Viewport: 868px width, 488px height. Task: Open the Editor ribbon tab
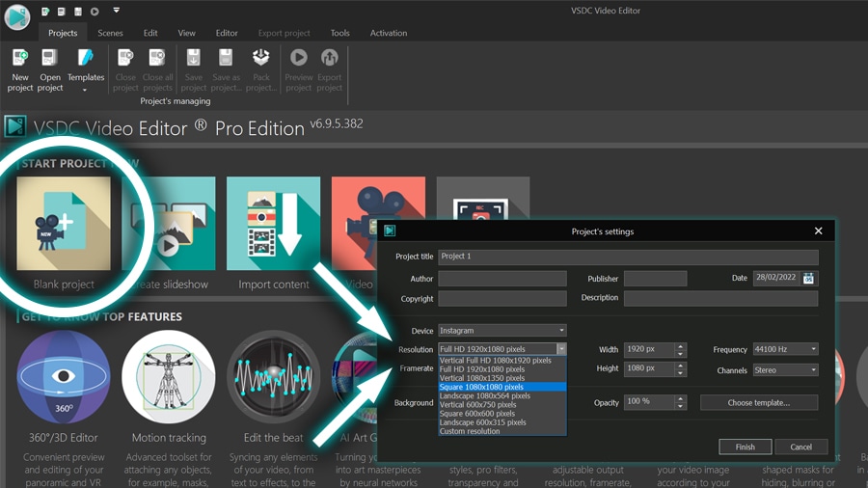click(227, 33)
